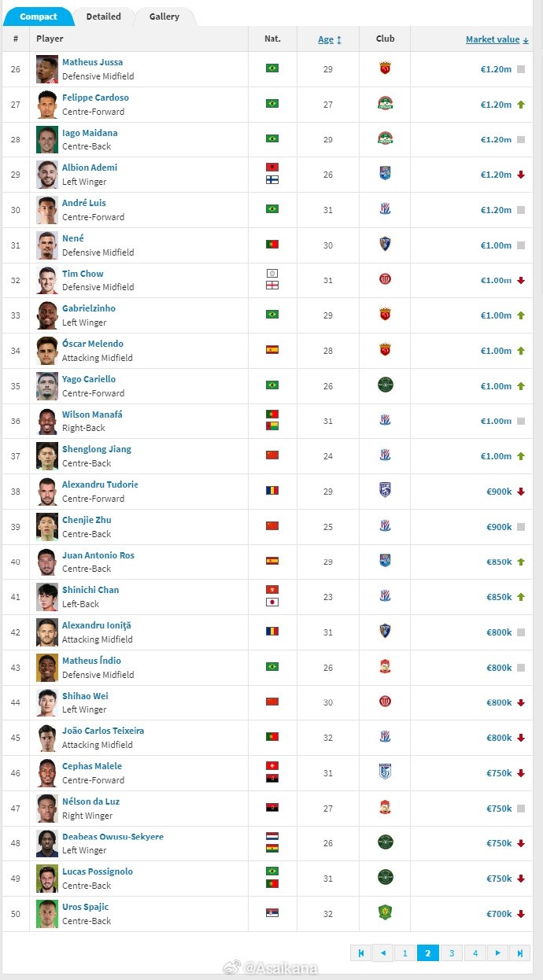Viewport: 543px width, 980px height.
Task: Open Wilson Manafá's profile link
Action: tap(92, 414)
